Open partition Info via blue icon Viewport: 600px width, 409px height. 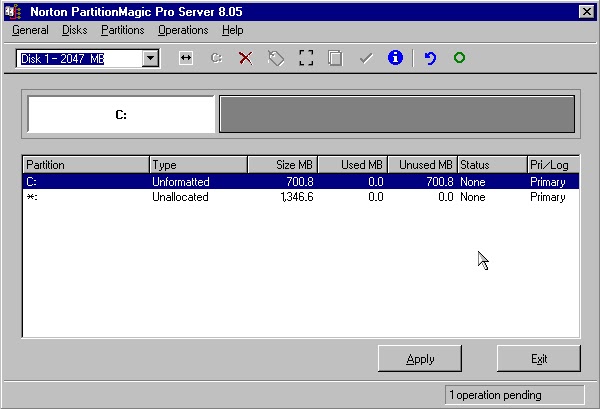coord(395,58)
